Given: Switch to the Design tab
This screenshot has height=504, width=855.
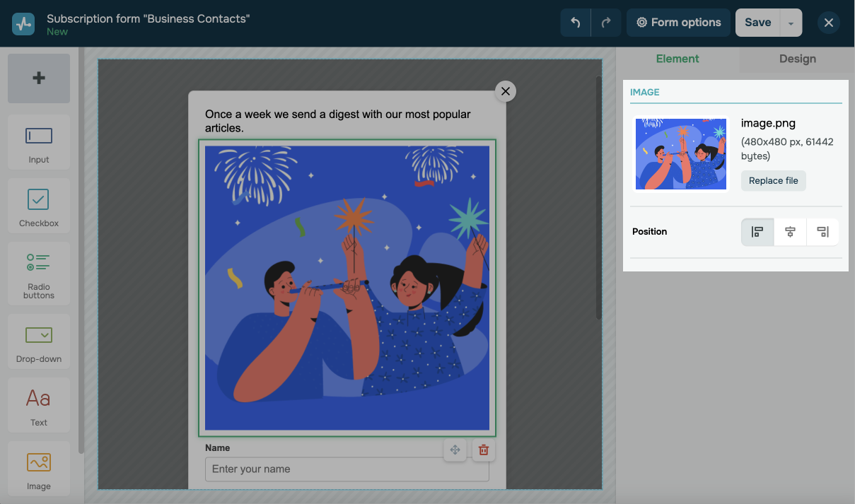Looking at the screenshot, I should click(x=797, y=59).
